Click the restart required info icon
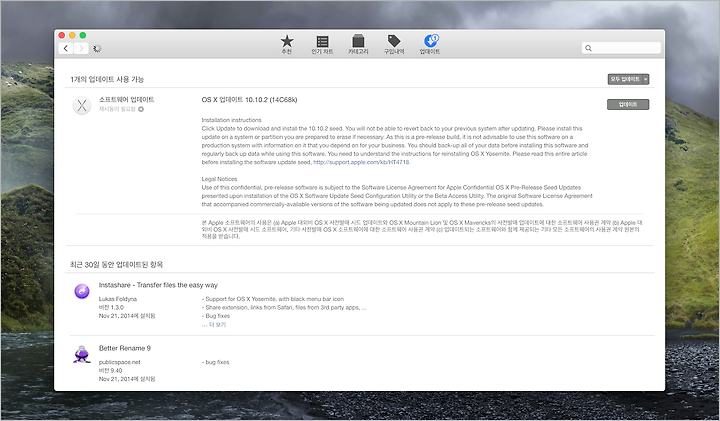This screenshot has height=421, width=720. (x=141, y=109)
